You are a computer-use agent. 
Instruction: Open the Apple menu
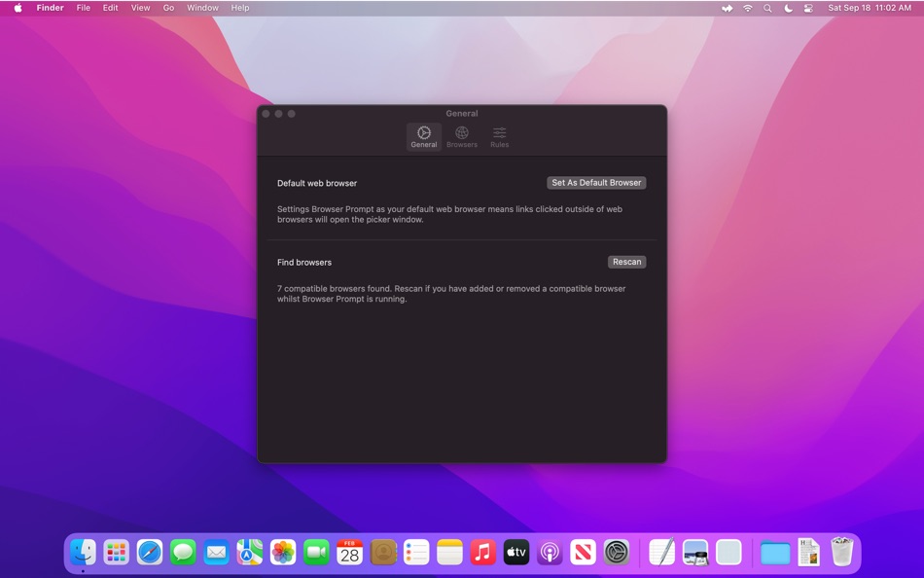pyautogui.click(x=18, y=8)
